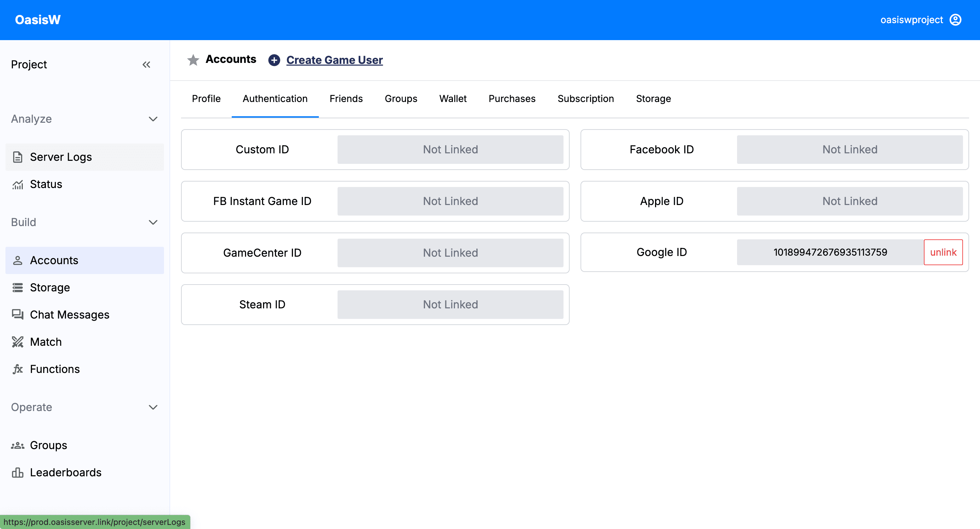Screen dimensions: 980x529
Task: Click the Functions fx icon
Action: click(17, 369)
